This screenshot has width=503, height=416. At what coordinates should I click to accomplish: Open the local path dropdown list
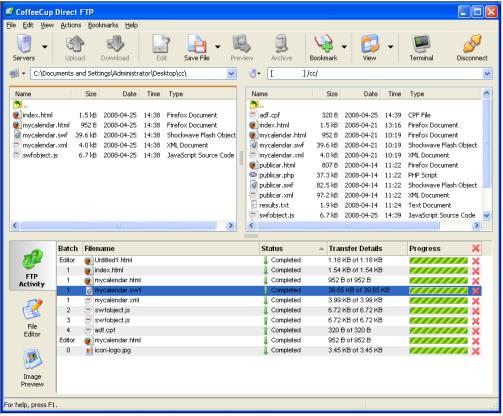tap(231, 74)
